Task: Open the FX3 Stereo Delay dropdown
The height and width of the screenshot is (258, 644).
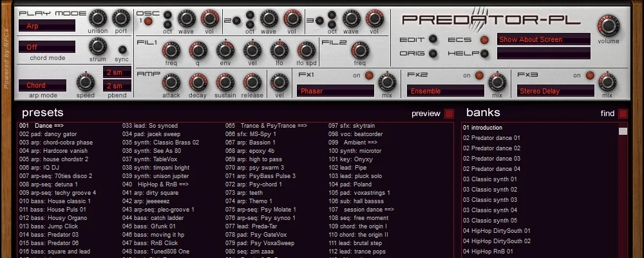Action: [x=556, y=91]
